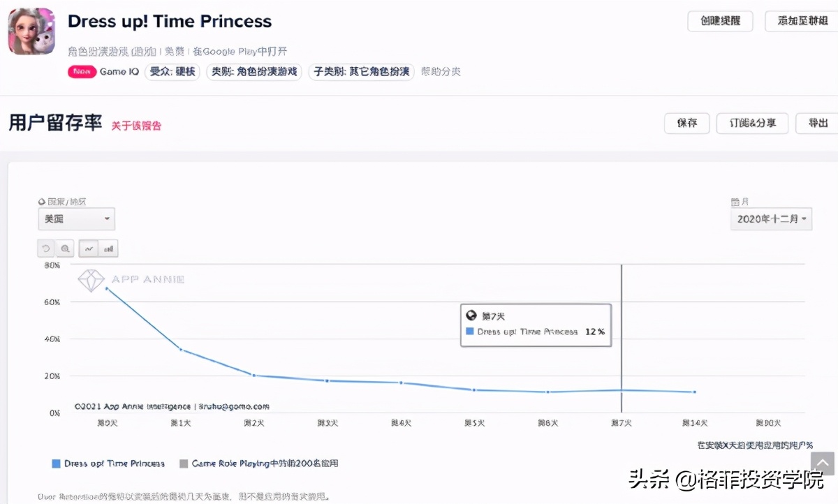838x504 pixels.
Task: Click the scroll-to-top arrow at bottom right
Action: coord(821,462)
